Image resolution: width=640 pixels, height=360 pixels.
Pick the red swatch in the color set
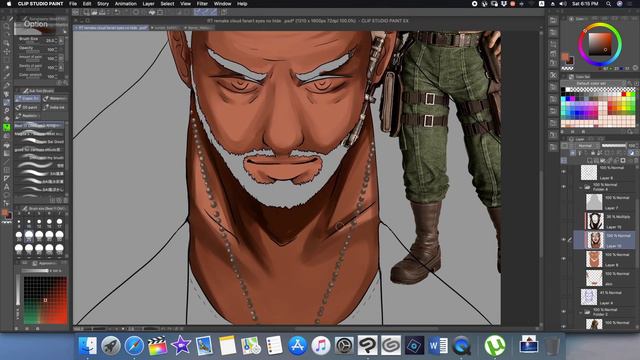(624, 94)
